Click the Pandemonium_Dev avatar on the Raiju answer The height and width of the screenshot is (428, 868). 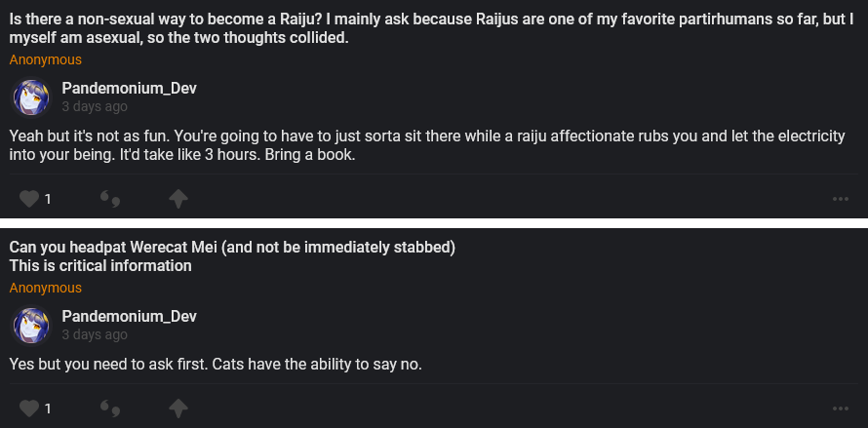[31, 97]
